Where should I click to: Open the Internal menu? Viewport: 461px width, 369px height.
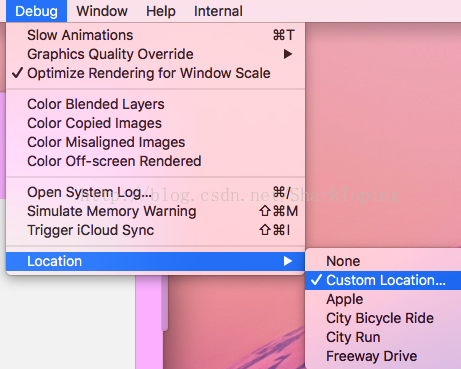218,11
